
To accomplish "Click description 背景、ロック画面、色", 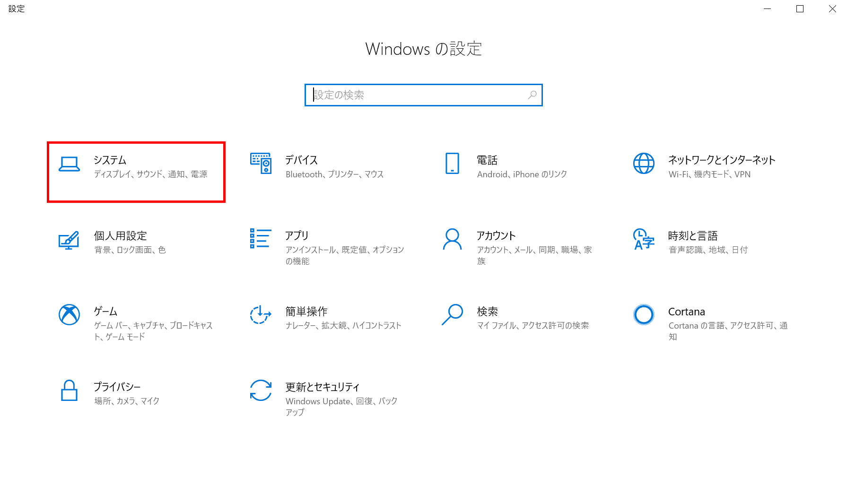I will point(130,250).
